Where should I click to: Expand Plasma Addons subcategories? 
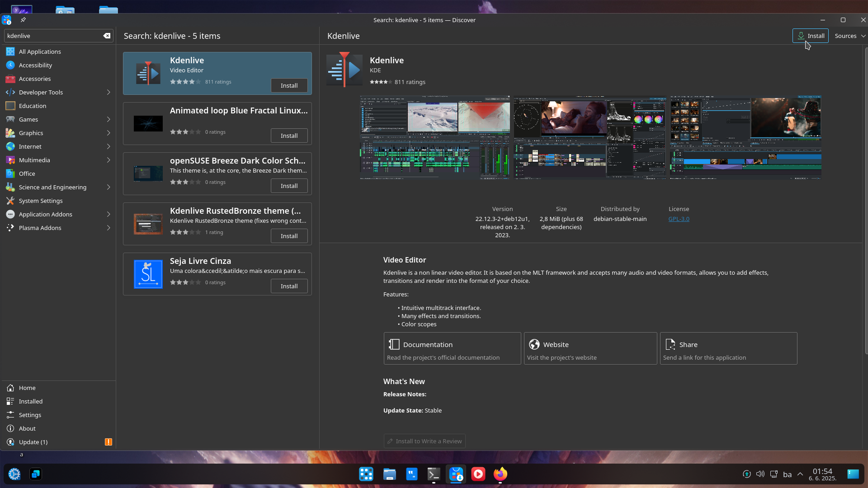[x=108, y=228]
